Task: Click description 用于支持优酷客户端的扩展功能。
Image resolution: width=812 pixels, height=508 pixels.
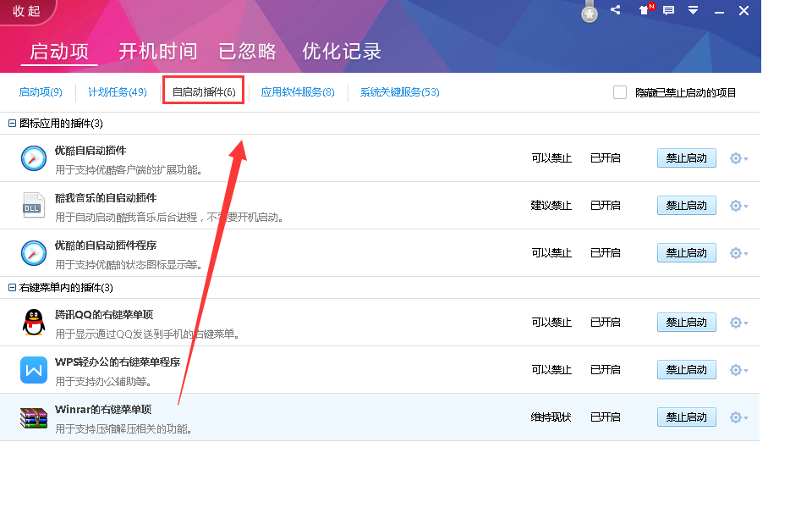Action: point(129,169)
